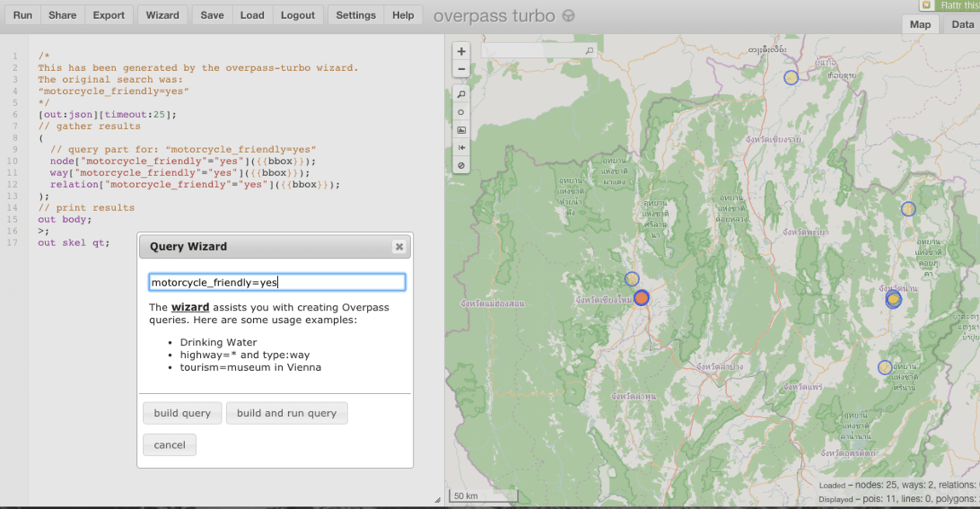Click the 'Drinking Water' usage example

pyautogui.click(x=218, y=342)
